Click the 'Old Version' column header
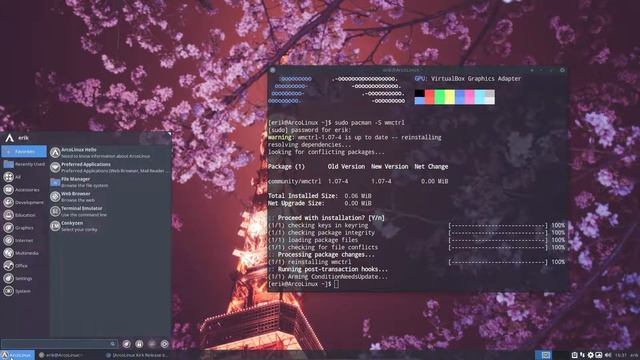 click(x=346, y=167)
